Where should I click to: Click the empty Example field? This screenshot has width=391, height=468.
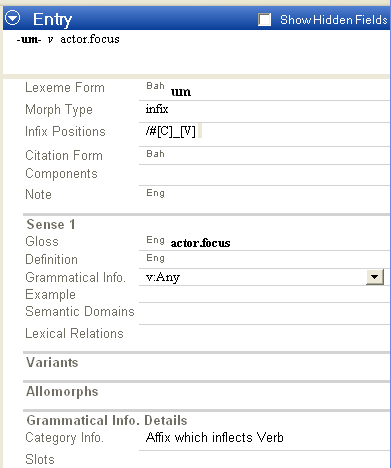pos(264,294)
